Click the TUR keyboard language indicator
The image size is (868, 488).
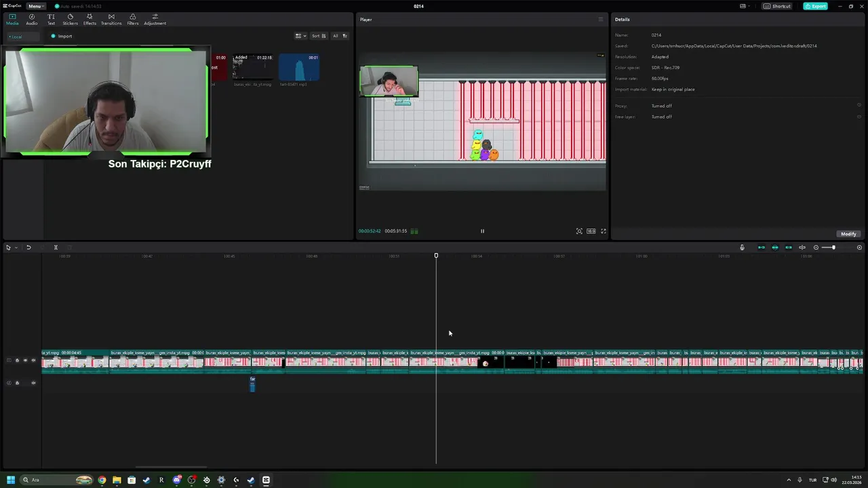(812, 480)
